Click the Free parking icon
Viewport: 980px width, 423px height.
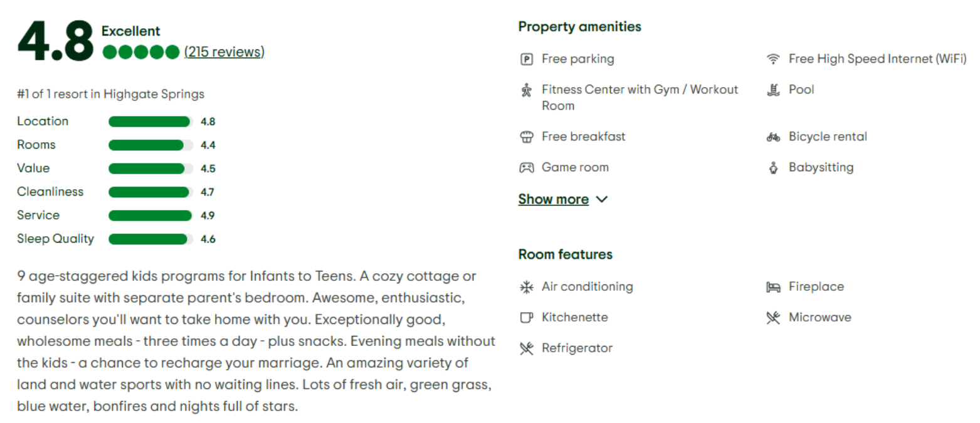tap(526, 60)
